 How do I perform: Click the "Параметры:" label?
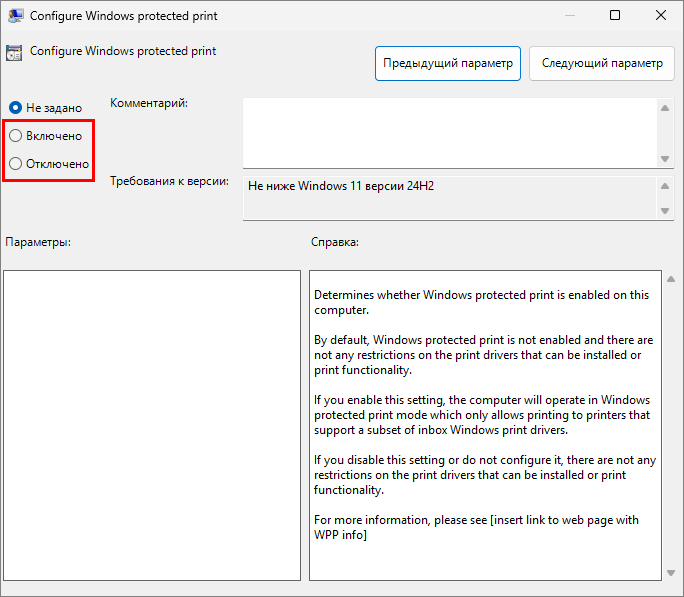click(x=38, y=242)
